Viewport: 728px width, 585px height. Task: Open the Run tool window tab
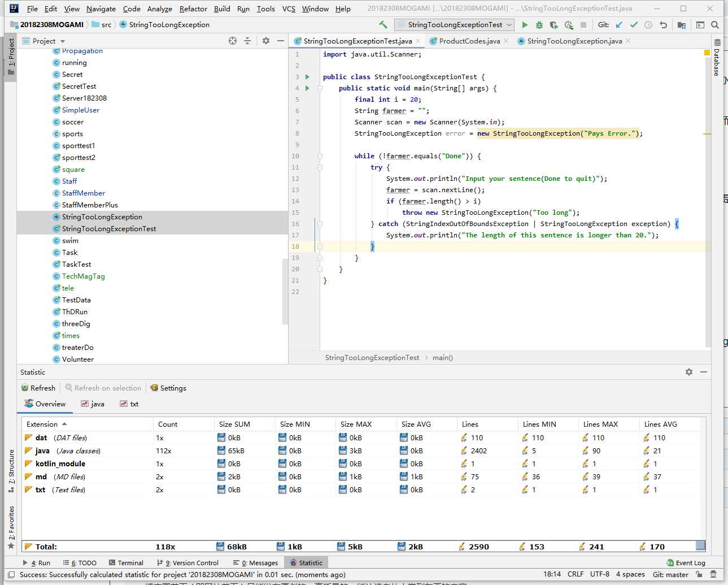(36, 562)
